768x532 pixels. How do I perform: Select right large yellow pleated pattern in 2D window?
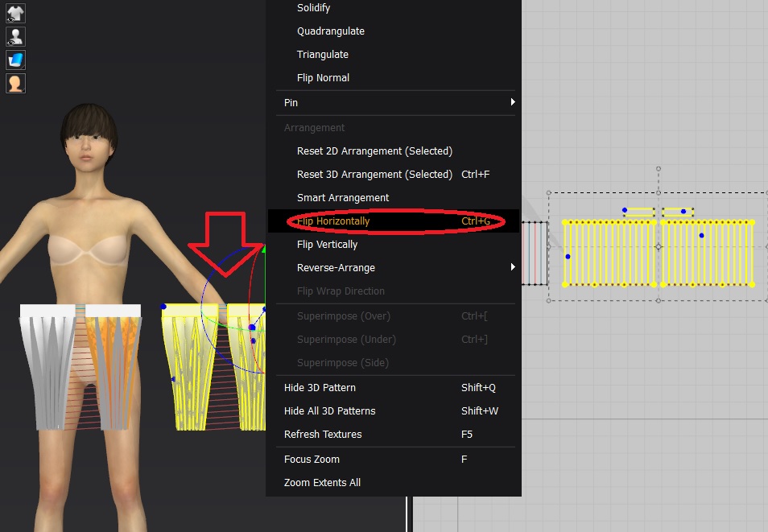[x=708, y=253]
